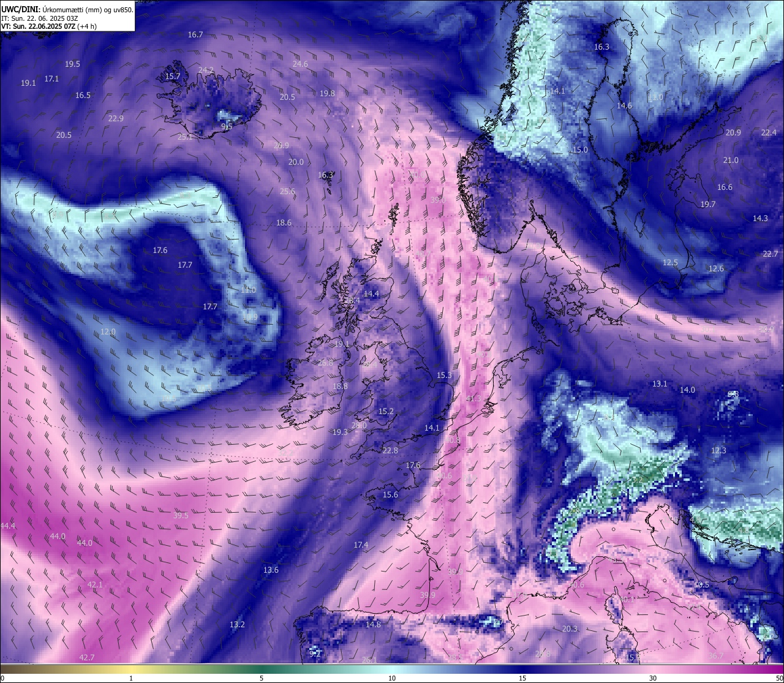The height and width of the screenshot is (683, 784).
Task: Select the 13.2 value label
Action: (x=237, y=624)
